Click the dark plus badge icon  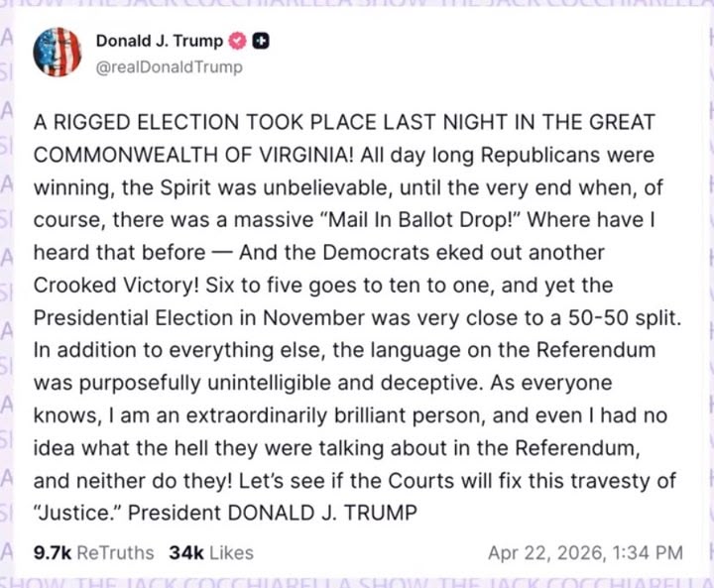coord(261,42)
